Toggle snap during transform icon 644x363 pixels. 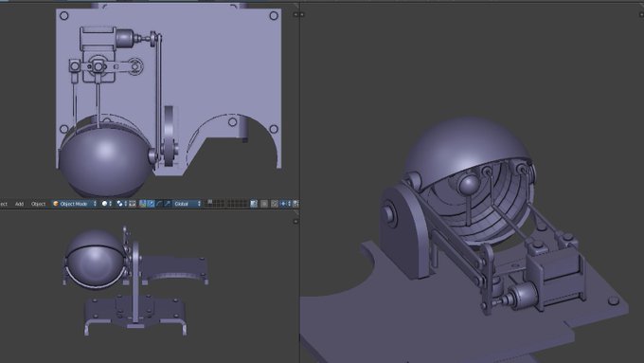pos(275,204)
